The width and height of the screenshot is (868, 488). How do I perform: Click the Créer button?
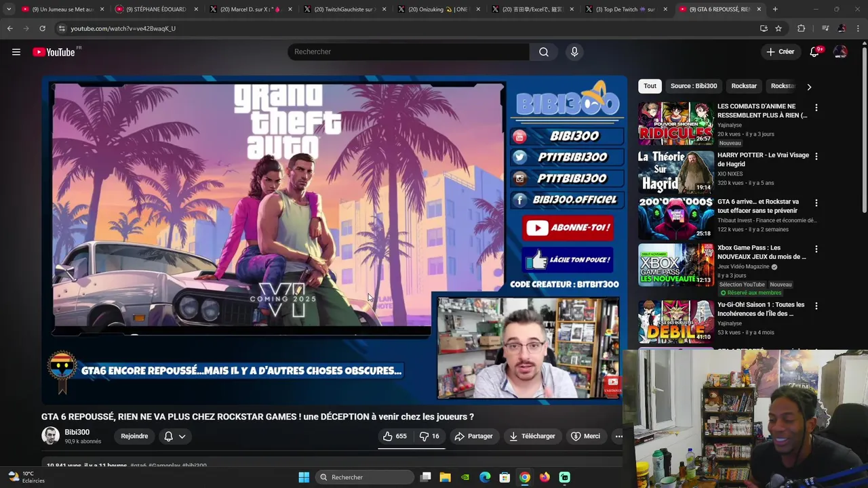tap(780, 52)
